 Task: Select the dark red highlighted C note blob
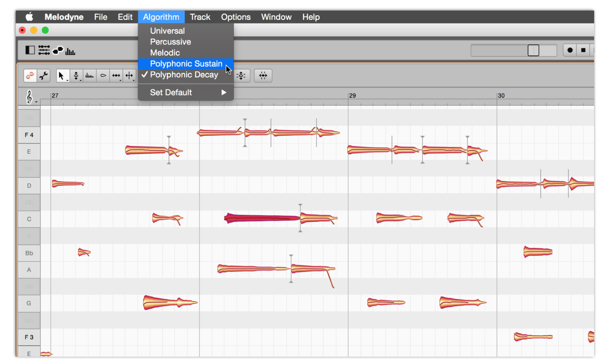262,218
